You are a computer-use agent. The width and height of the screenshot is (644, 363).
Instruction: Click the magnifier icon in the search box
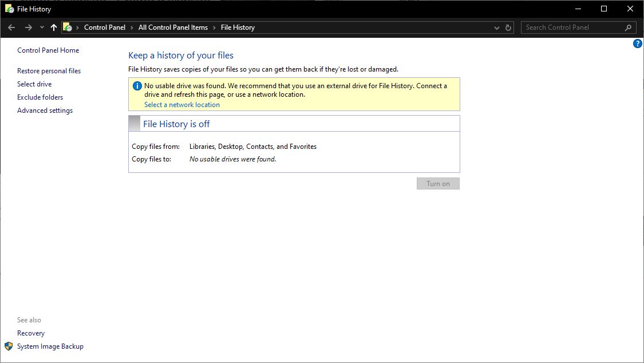628,27
